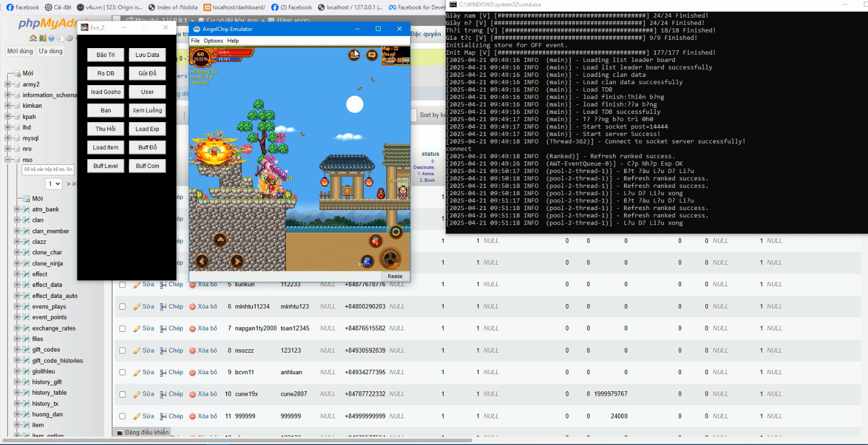
Task: Tick the checkbox for row nsozzz
Action: [x=122, y=350]
